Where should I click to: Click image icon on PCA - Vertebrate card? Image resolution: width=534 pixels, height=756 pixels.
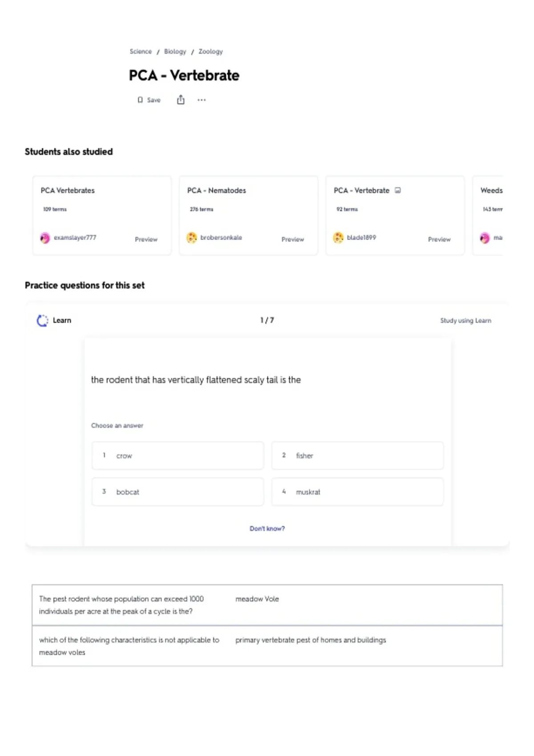coord(398,190)
